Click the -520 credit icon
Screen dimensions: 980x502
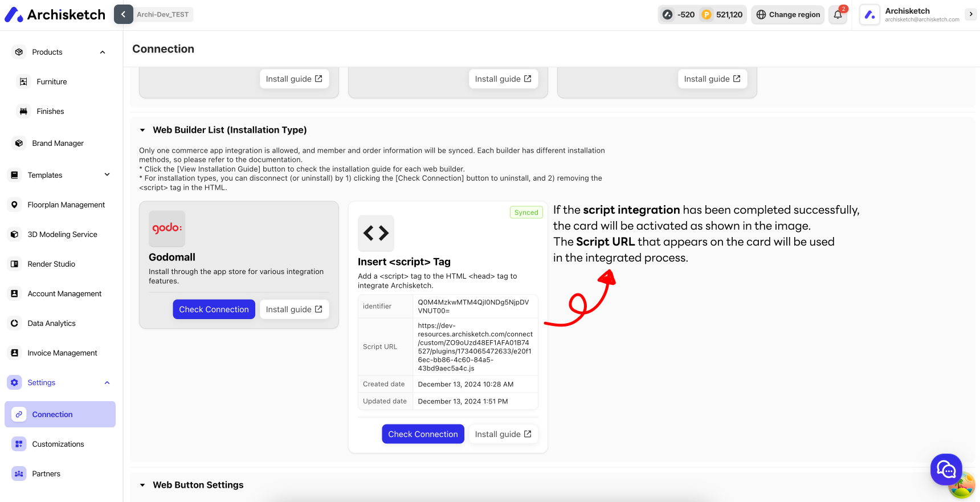(x=667, y=15)
